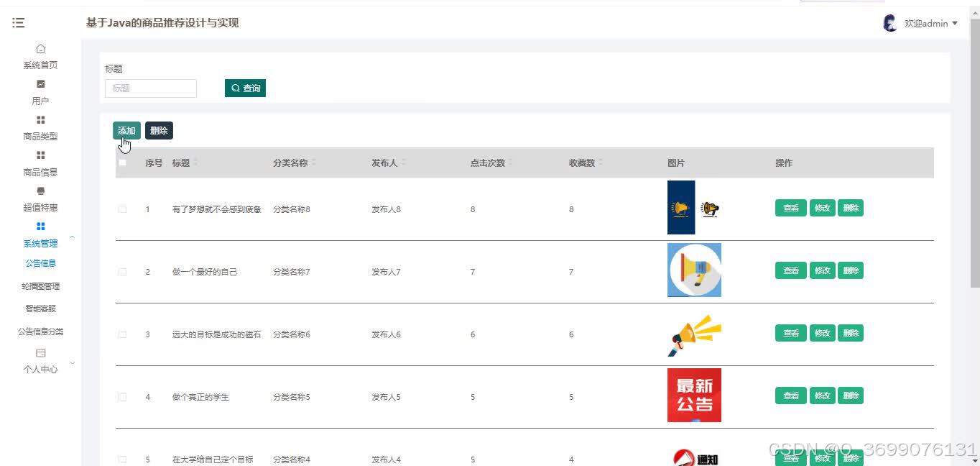Viewport: 980px width, 466px height.
Task: Focus the 标题 search input field
Action: tap(151, 88)
